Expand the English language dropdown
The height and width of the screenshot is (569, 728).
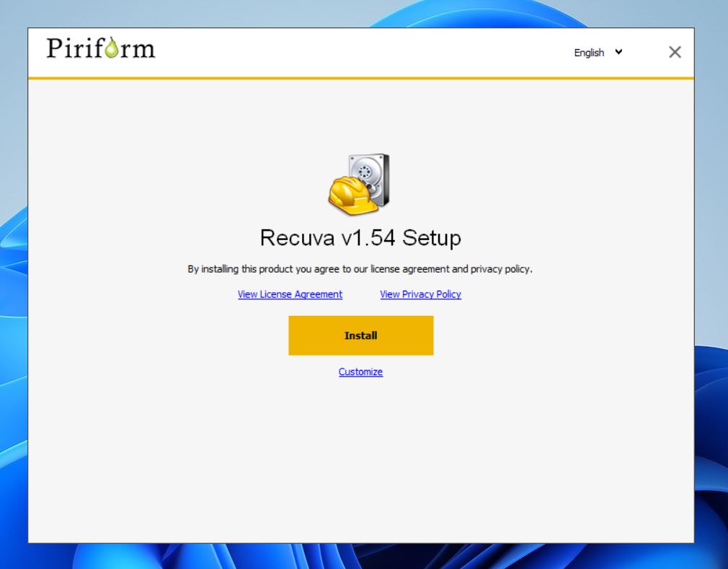[x=598, y=53]
